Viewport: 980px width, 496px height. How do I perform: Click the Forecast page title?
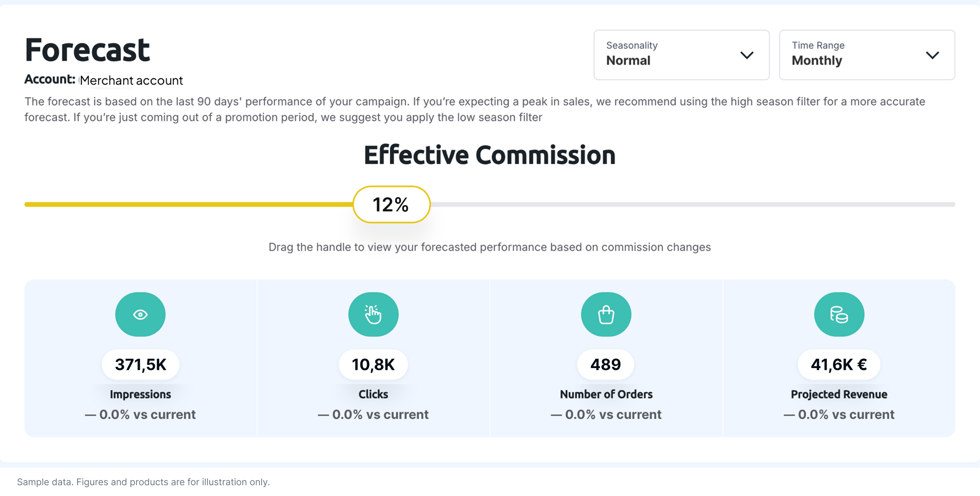tap(87, 49)
